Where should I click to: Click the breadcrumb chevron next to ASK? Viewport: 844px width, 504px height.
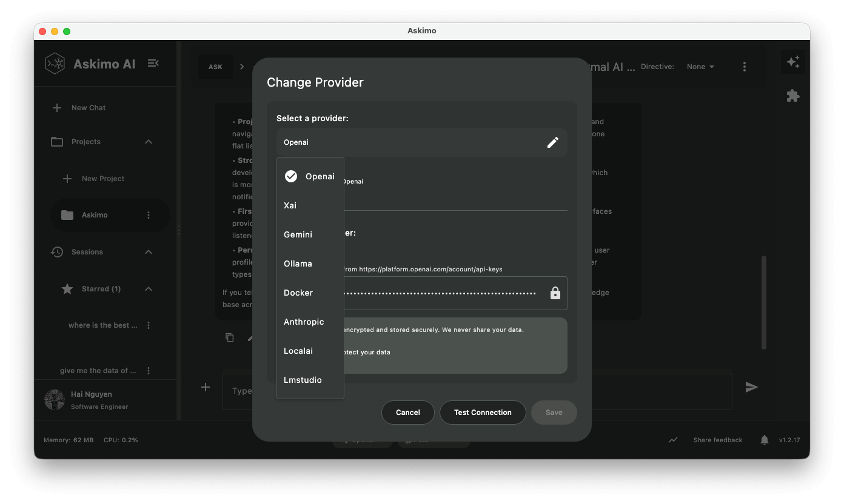(242, 67)
